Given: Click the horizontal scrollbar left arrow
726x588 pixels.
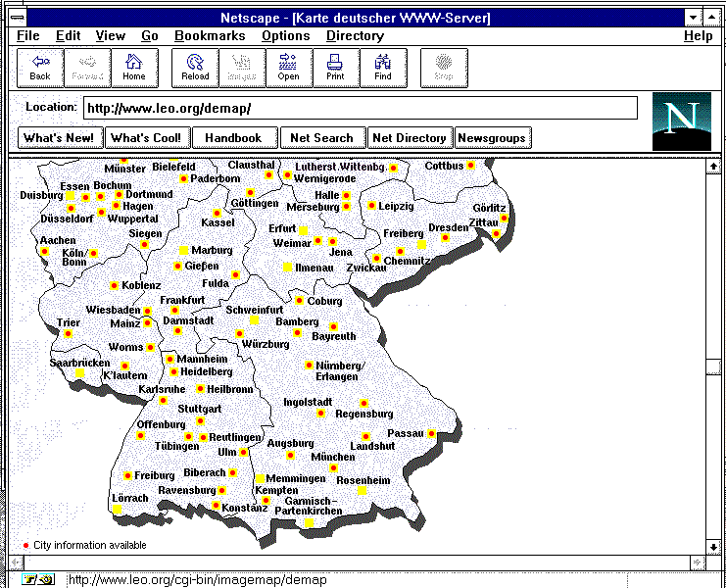Looking at the screenshot, I should (x=17, y=563).
